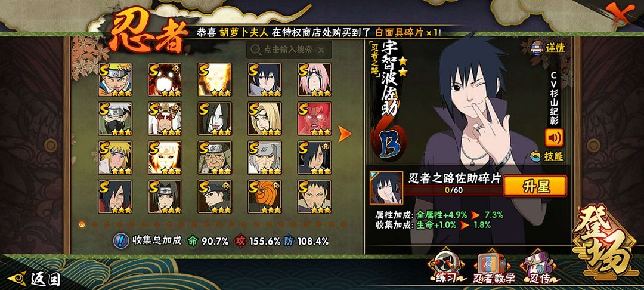Select the Tobi orange mask ninja portrait
Viewport: 644px width, 290px height.
tap(265, 196)
